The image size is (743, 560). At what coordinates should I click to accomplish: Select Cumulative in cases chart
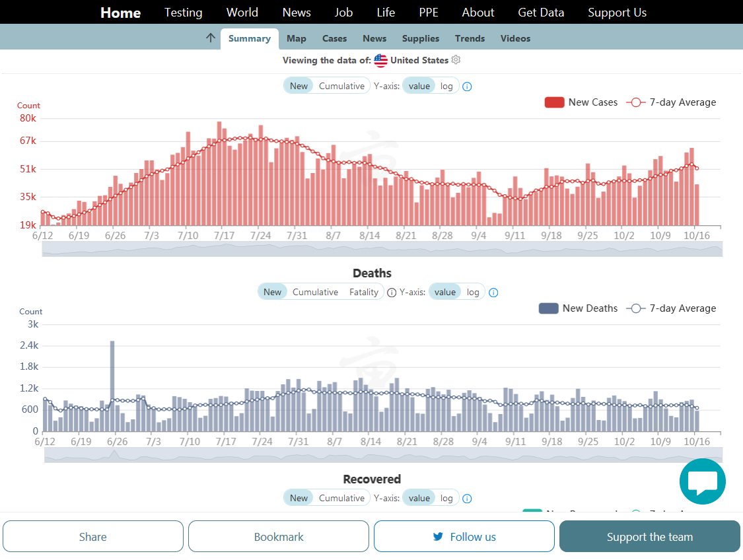tap(341, 86)
